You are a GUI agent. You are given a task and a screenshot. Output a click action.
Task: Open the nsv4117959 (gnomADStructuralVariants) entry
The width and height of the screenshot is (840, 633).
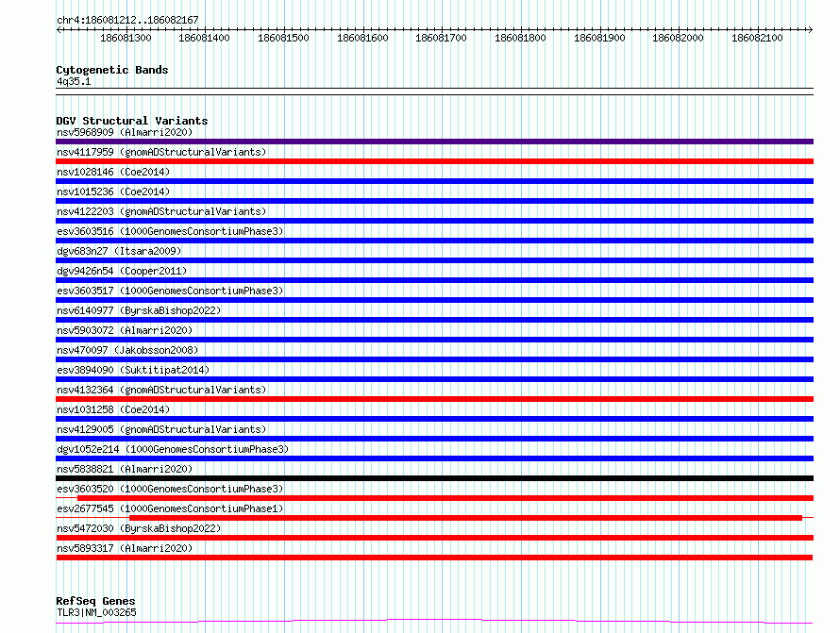point(161,152)
